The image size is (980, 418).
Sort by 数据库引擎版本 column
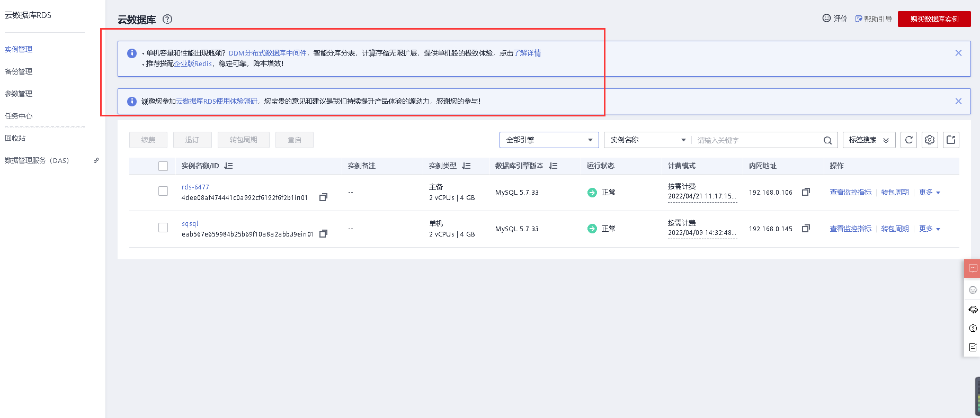[553, 166]
